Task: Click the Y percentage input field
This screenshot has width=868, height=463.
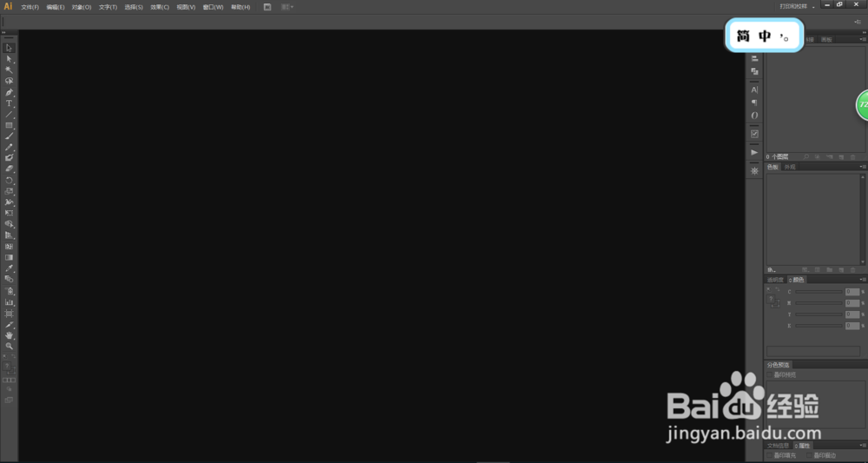Action: 852,314
